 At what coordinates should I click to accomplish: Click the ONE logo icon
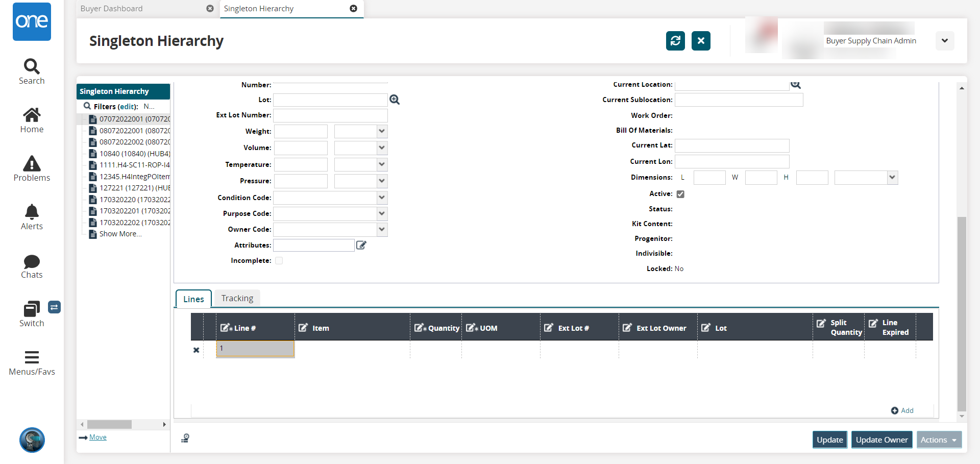click(32, 21)
